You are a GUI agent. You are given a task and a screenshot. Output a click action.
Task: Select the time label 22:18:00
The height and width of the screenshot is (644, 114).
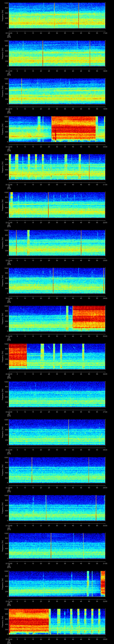(x=9, y=109)
